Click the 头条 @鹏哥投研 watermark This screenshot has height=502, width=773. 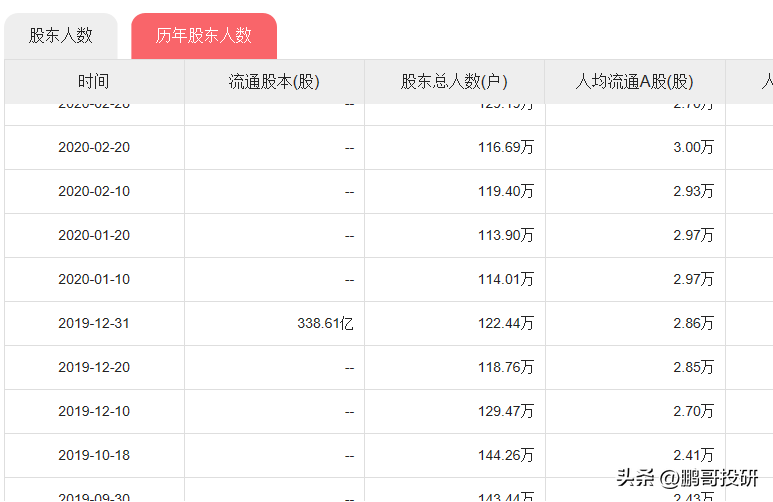686,478
